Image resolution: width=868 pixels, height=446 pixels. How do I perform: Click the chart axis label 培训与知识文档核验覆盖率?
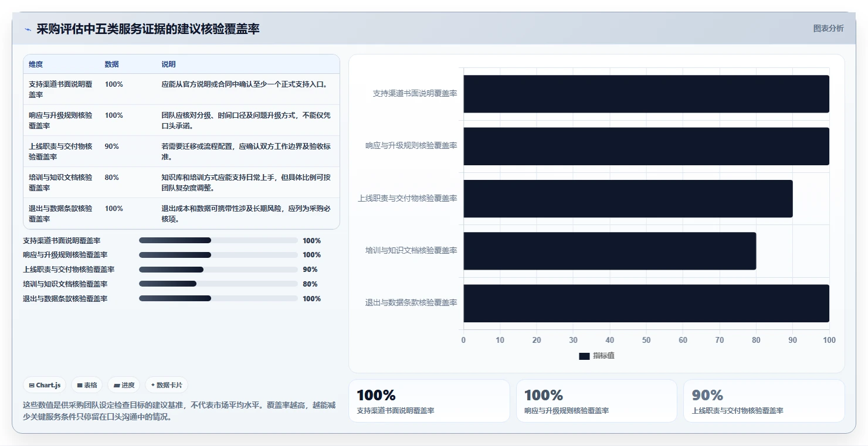tap(411, 251)
